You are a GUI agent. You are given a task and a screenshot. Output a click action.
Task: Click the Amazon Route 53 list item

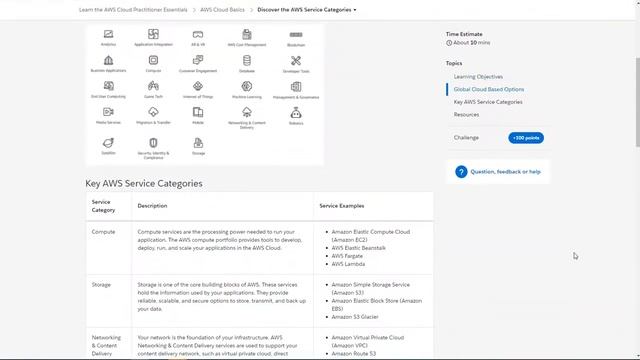[353, 353]
